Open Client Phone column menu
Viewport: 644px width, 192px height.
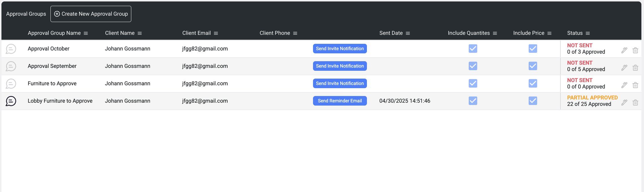(295, 33)
